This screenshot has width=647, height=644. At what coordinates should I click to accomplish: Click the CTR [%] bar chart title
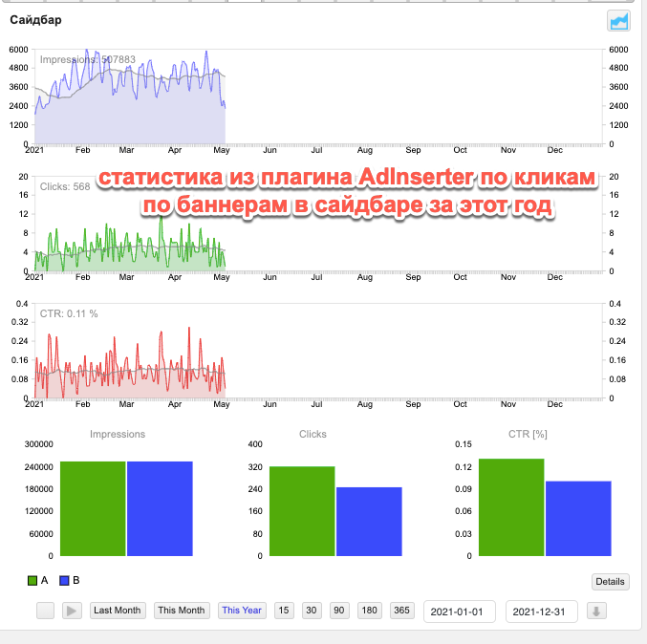click(x=528, y=434)
